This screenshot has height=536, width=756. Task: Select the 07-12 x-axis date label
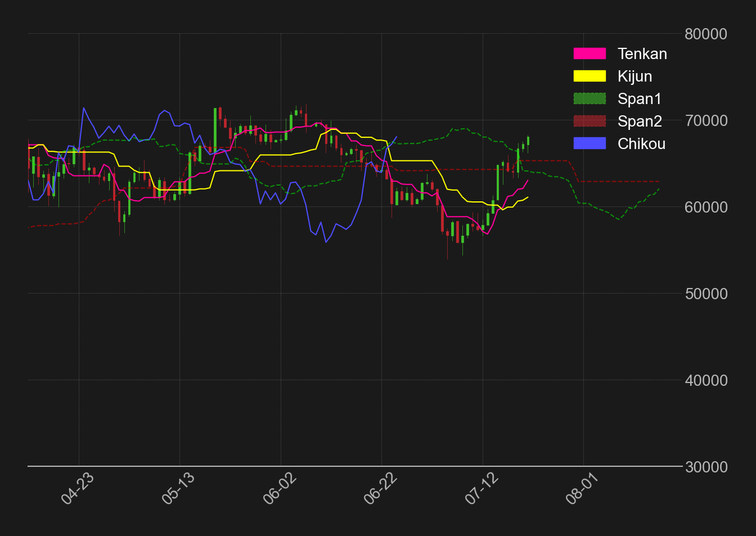(x=481, y=489)
